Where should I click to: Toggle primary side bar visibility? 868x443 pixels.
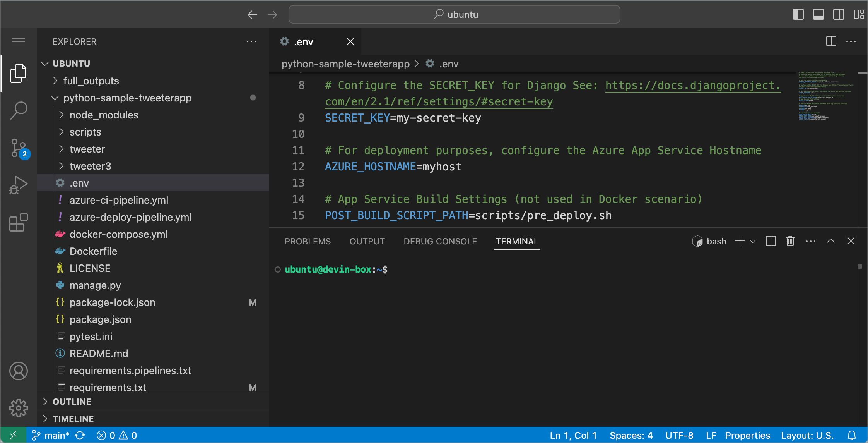798,14
